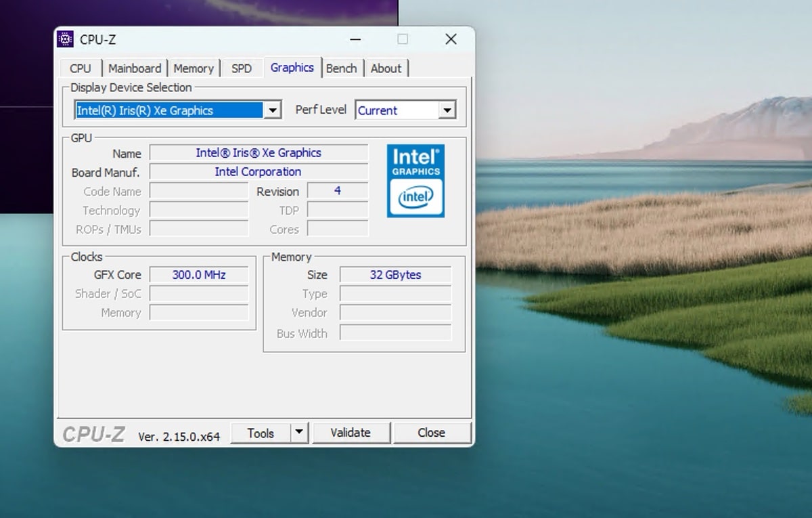Expand the arrow next to the Tools button
The width and height of the screenshot is (812, 518).
[x=300, y=433]
